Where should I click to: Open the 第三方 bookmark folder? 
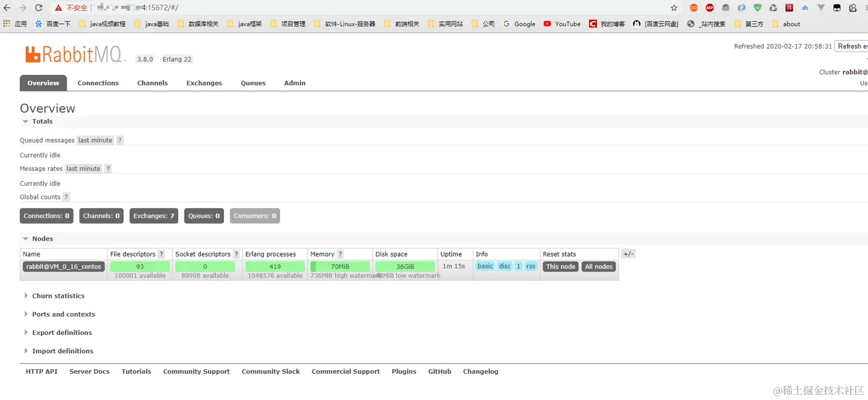pyautogui.click(x=749, y=24)
